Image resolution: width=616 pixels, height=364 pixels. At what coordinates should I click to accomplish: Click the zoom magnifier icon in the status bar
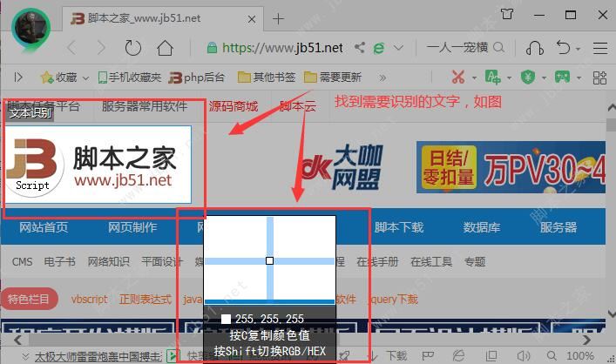click(x=552, y=356)
